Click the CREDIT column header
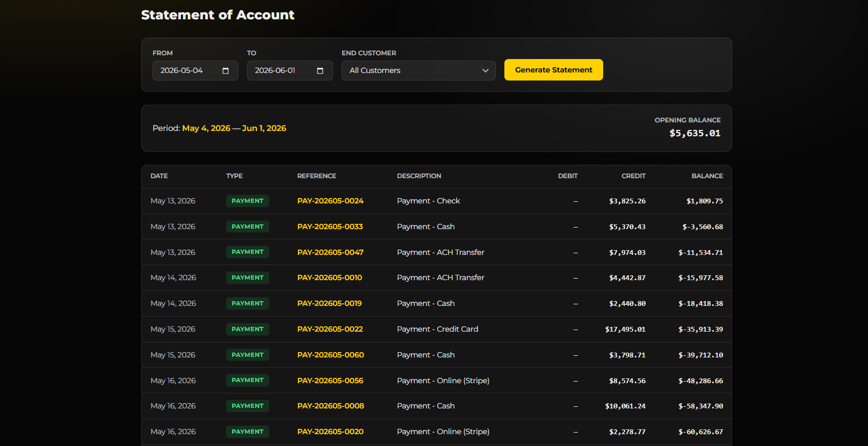Image resolution: width=868 pixels, height=446 pixels. click(x=633, y=176)
